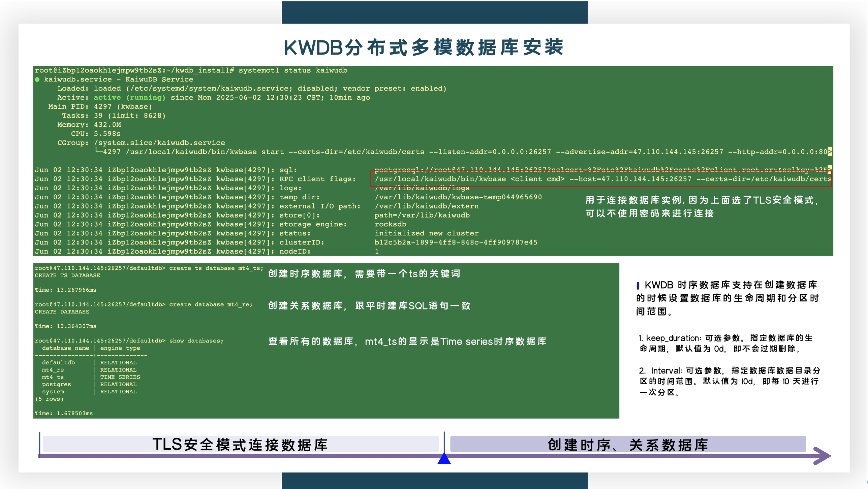Click the 'RPC client flags:' log label
Screen dimensions: 868x489
[317, 179]
